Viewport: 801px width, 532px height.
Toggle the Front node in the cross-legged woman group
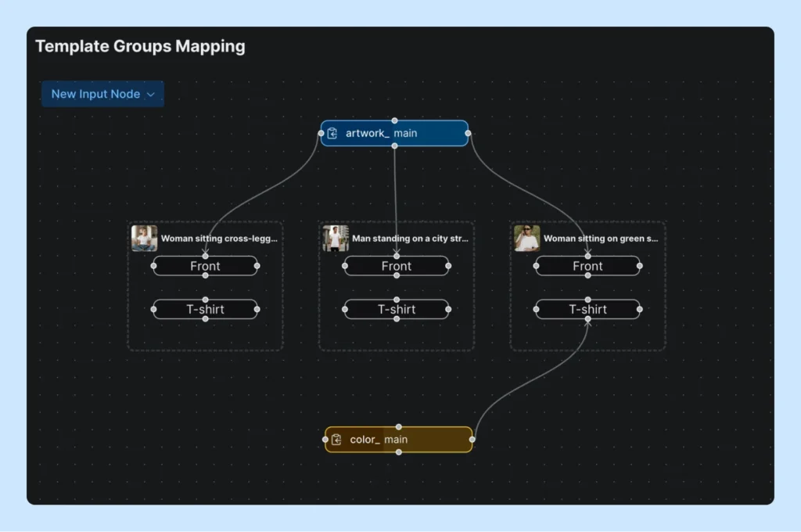click(x=205, y=266)
